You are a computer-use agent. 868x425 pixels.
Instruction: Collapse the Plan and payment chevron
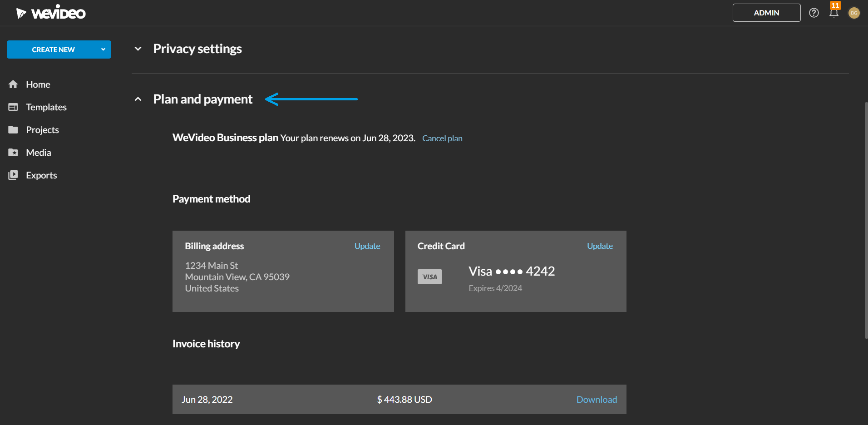point(138,99)
